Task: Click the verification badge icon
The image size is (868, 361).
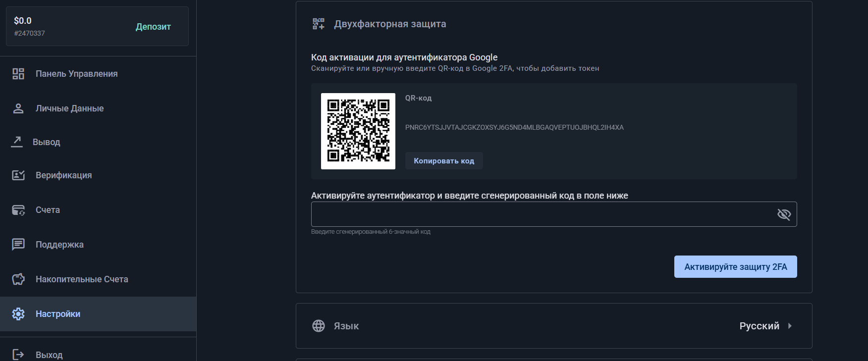Action: 18,175
